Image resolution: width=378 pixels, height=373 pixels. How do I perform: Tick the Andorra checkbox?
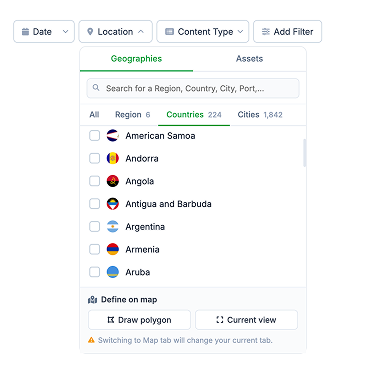[x=94, y=158]
